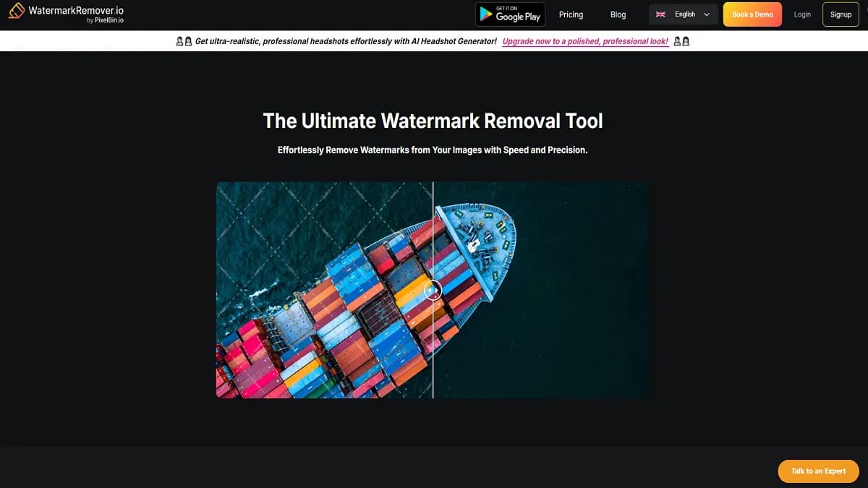Click the emoji icon before the banner text
868x488 pixels.
[x=184, y=41]
